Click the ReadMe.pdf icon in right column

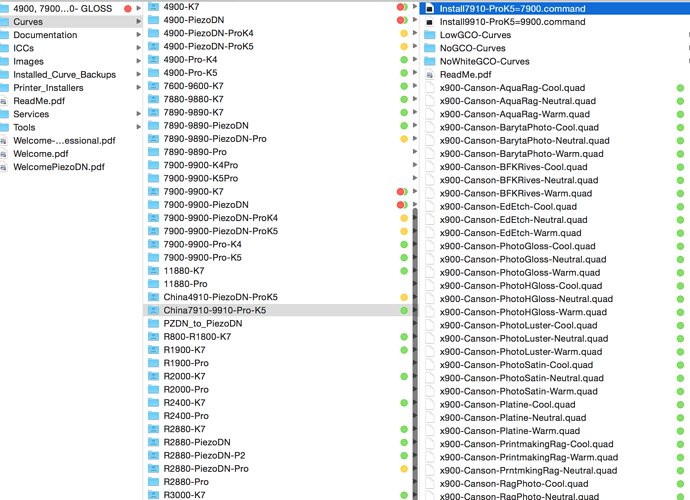click(430, 74)
